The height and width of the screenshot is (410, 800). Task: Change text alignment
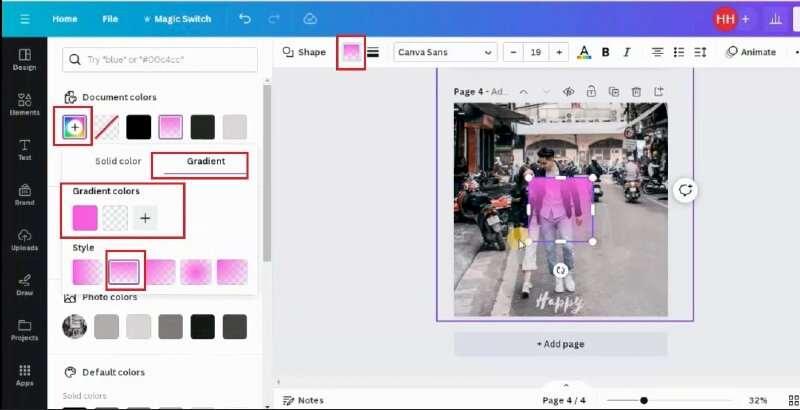coord(658,52)
